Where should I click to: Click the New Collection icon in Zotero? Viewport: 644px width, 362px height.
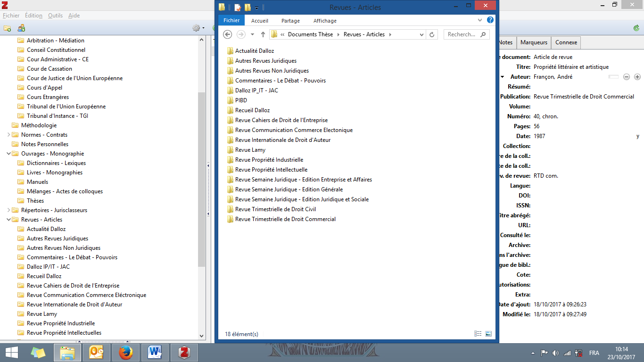pyautogui.click(x=7, y=28)
